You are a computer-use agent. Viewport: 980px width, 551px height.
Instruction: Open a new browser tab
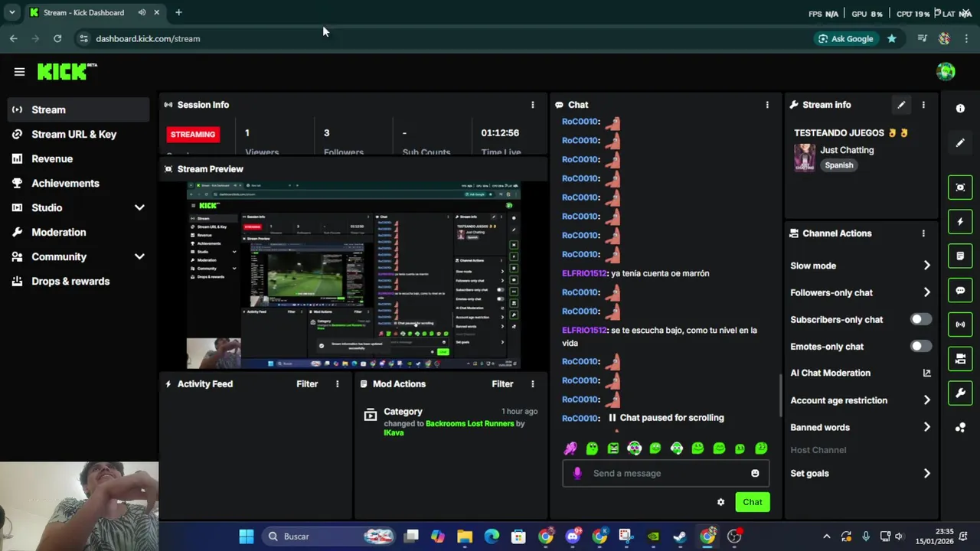tap(178, 12)
